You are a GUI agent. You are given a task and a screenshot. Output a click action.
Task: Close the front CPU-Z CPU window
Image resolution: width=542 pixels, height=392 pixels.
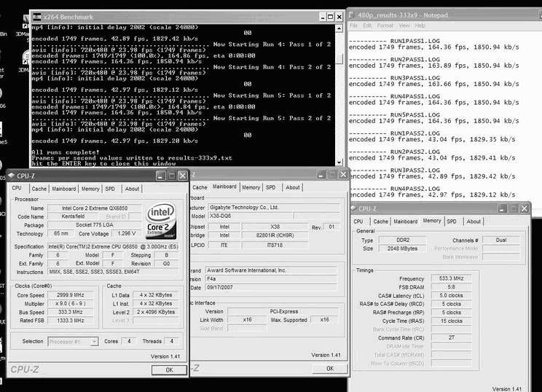180,176
